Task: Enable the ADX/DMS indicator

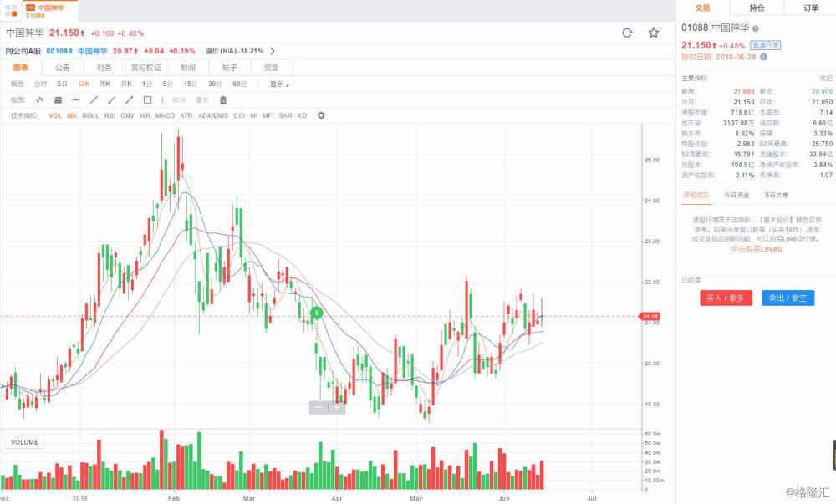Action: (213, 115)
